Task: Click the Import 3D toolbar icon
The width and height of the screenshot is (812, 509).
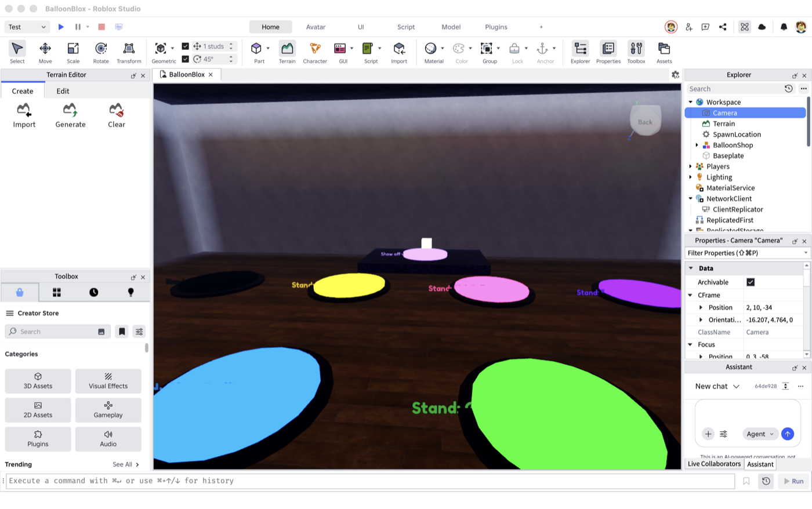Action: coord(399,52)
